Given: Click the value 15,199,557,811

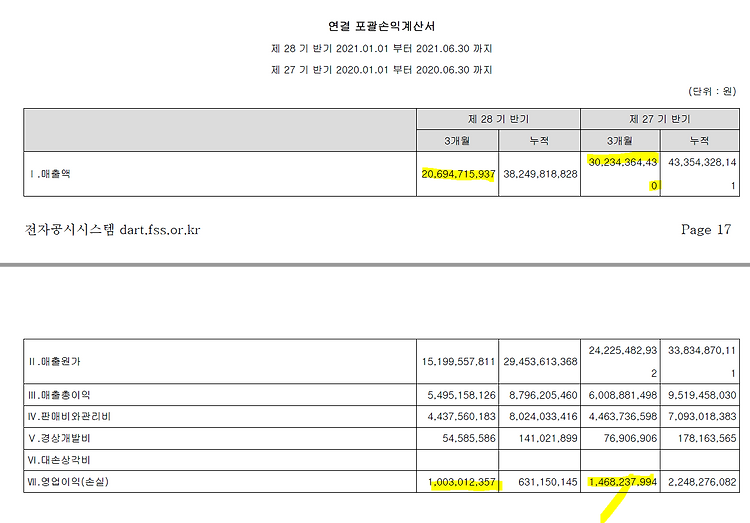Looking at the screenshot, I should (x=458, y=362).
